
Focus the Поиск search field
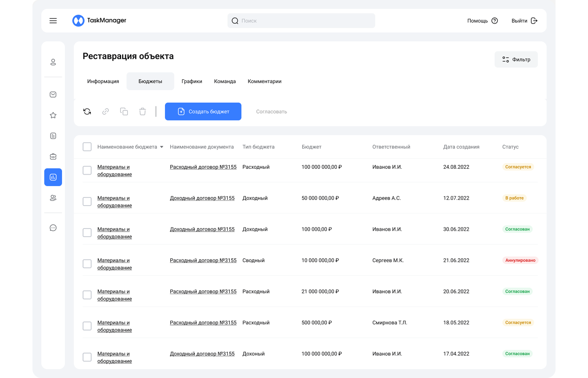(301, 21)
